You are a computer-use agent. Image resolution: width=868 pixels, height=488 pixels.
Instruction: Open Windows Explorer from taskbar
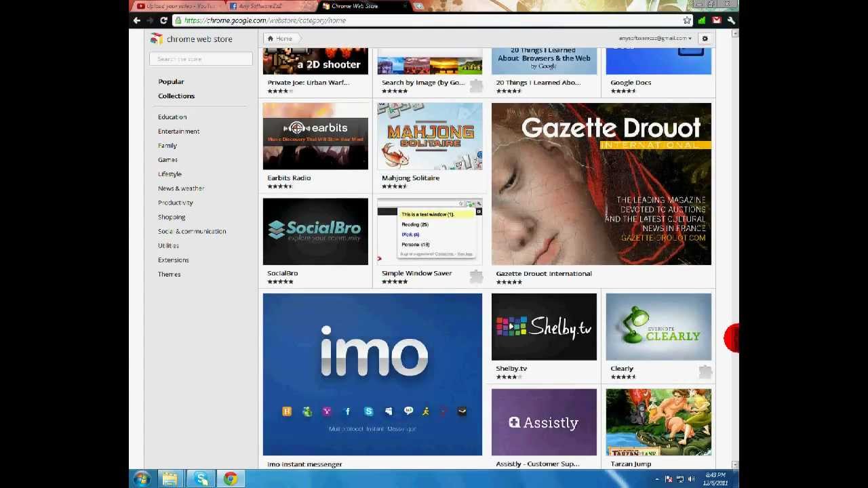click(x=170, y=479)
